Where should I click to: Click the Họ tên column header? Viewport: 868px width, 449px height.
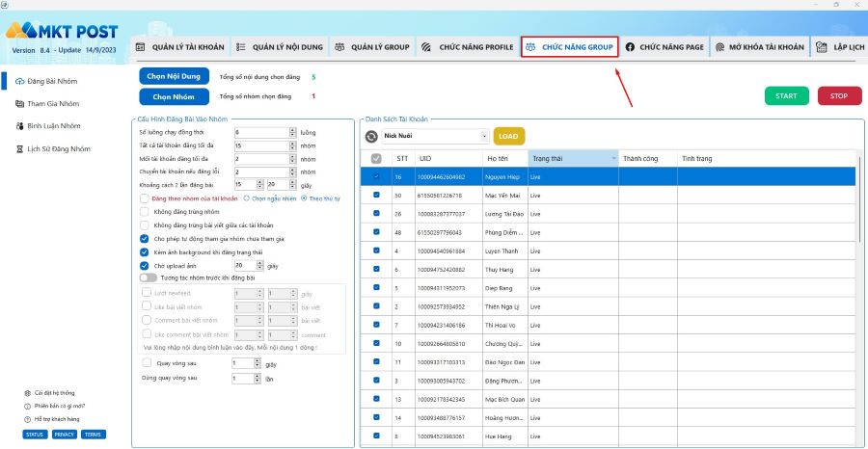coord(504,159)
